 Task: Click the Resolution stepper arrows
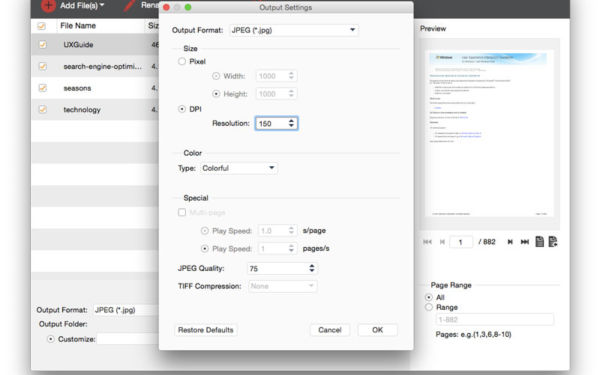point(292,123)
